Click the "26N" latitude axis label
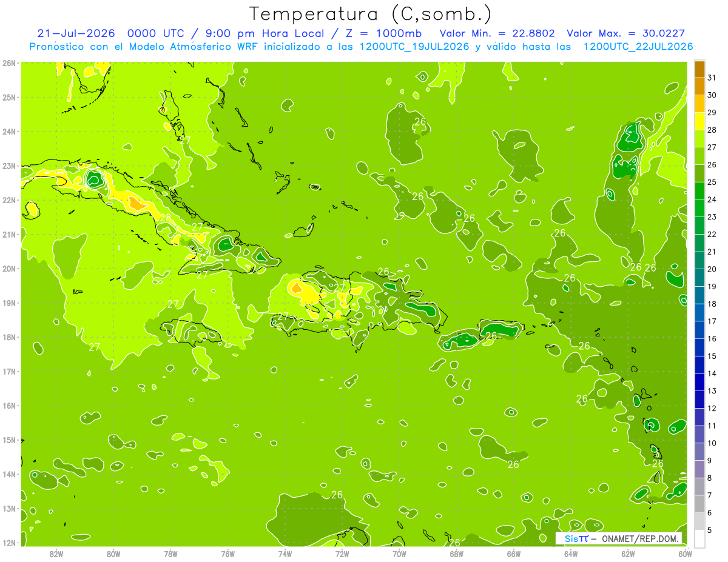 (x=10, y=63)
